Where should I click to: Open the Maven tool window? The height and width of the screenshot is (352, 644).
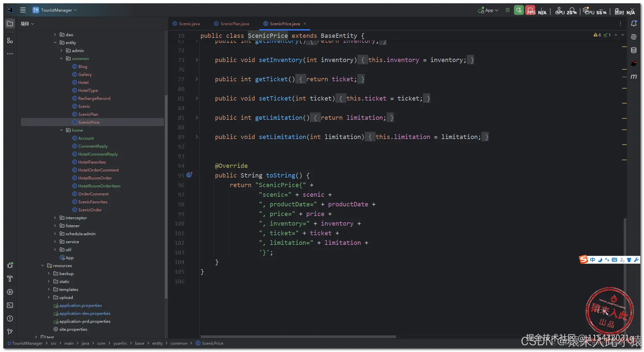(x=634, y=77)
